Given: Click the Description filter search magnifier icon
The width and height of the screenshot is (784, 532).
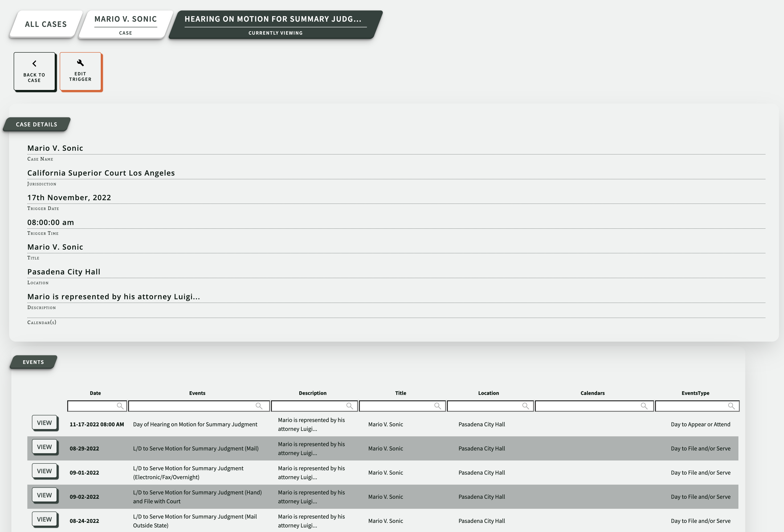Looking at the screenshot, I should point(349,406).
